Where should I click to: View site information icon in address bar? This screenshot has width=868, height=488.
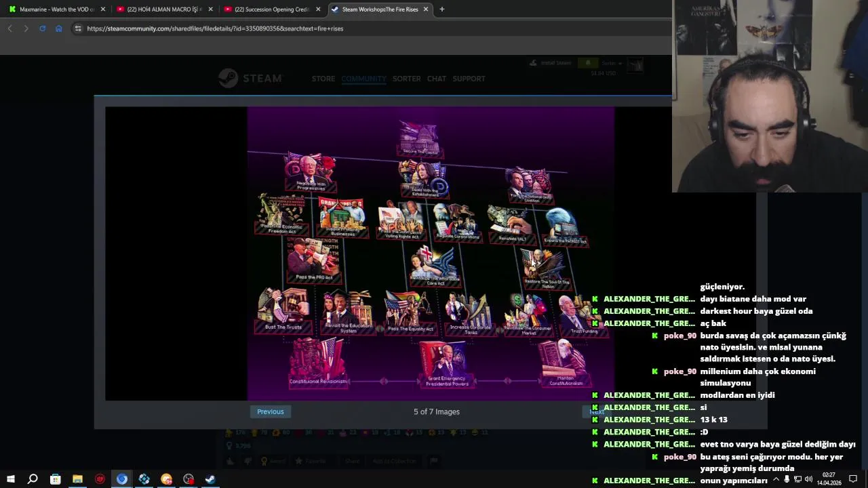[x=78, y=28]
